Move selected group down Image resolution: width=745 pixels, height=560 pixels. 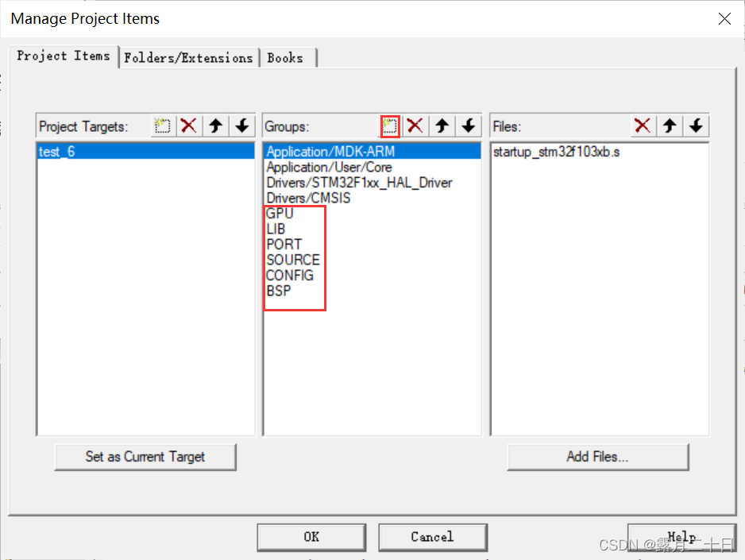point(469,126)
